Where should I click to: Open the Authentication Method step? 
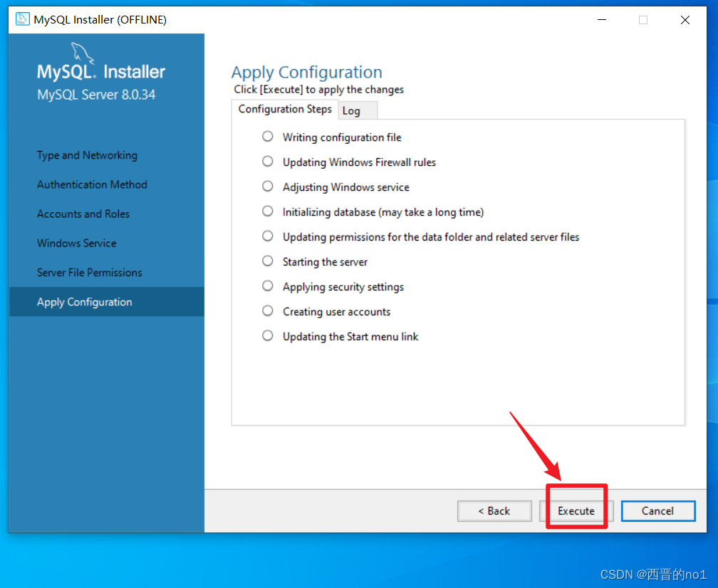(92, 184)
